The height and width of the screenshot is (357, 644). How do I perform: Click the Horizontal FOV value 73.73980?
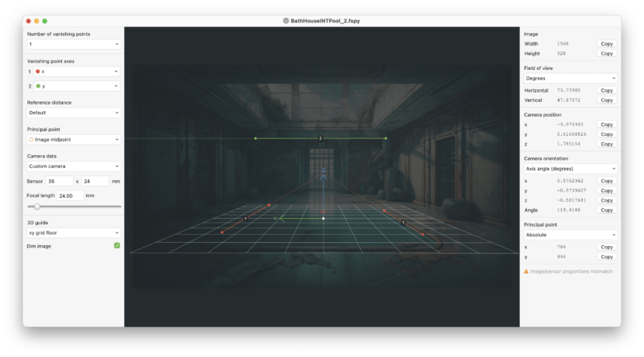(x=568, y=90)
